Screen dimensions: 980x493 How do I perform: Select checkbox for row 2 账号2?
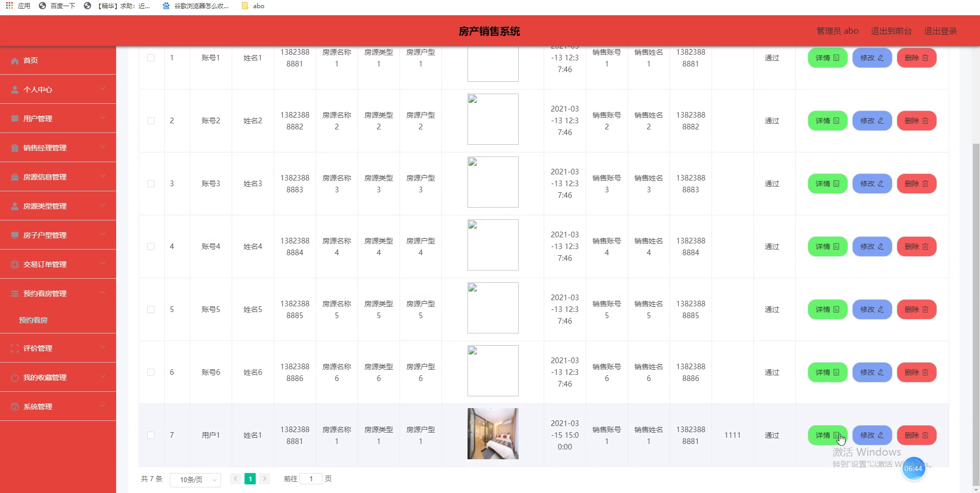pos(151,121)
